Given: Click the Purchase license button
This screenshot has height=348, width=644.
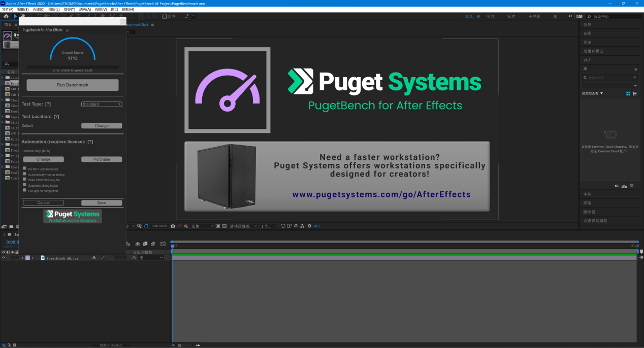Looking at the screenshot, I should pyautogui.click(x=102, y=159).
